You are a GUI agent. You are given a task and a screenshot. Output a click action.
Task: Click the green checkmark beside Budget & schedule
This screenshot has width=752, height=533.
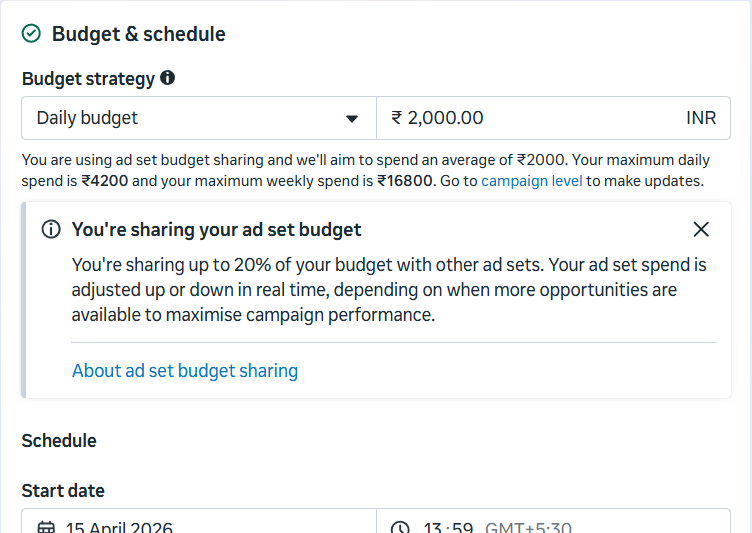coord(31,34)
